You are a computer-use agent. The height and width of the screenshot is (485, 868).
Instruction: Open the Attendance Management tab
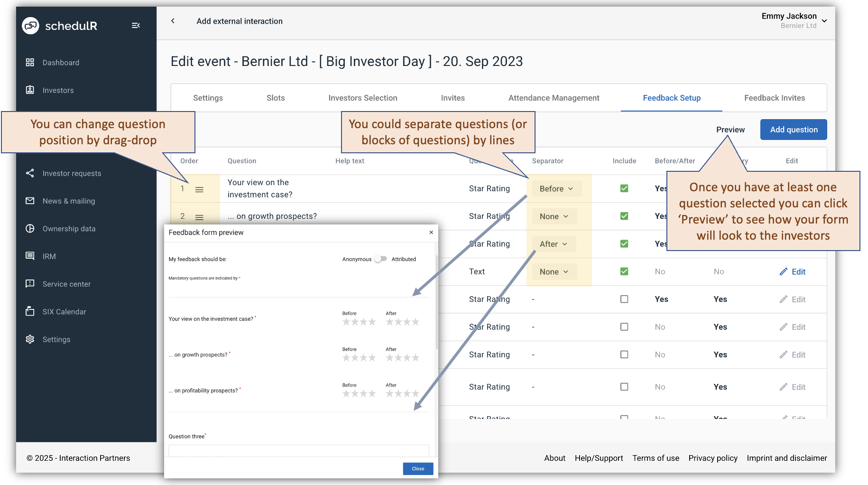[x=554, y=98]
